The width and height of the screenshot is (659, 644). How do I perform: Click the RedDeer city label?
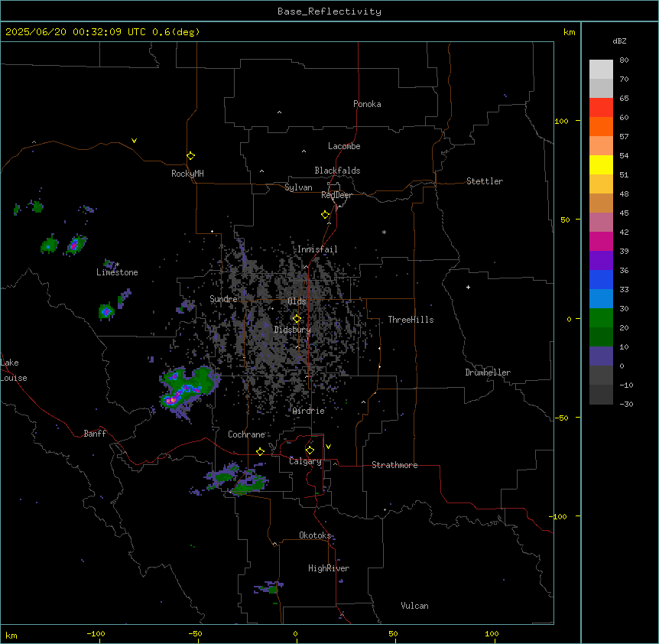pos(336,195)
